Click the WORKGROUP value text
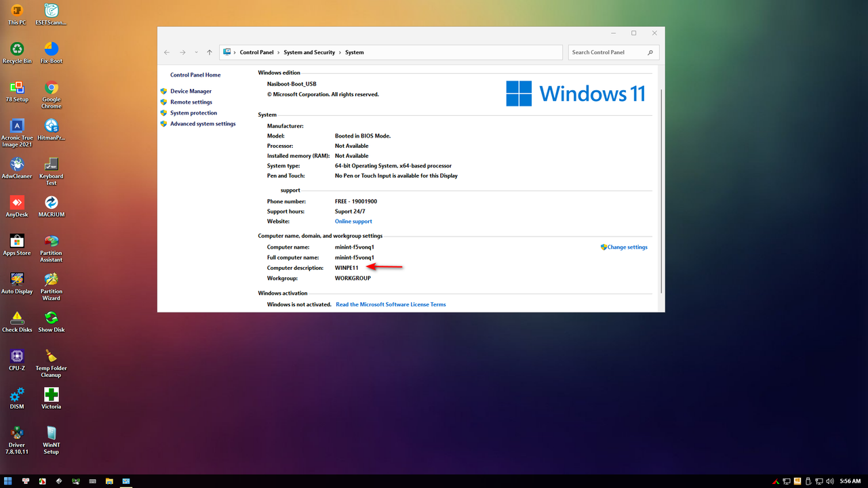The height and width of the screenshot is (488, 868). click(353, 278)
